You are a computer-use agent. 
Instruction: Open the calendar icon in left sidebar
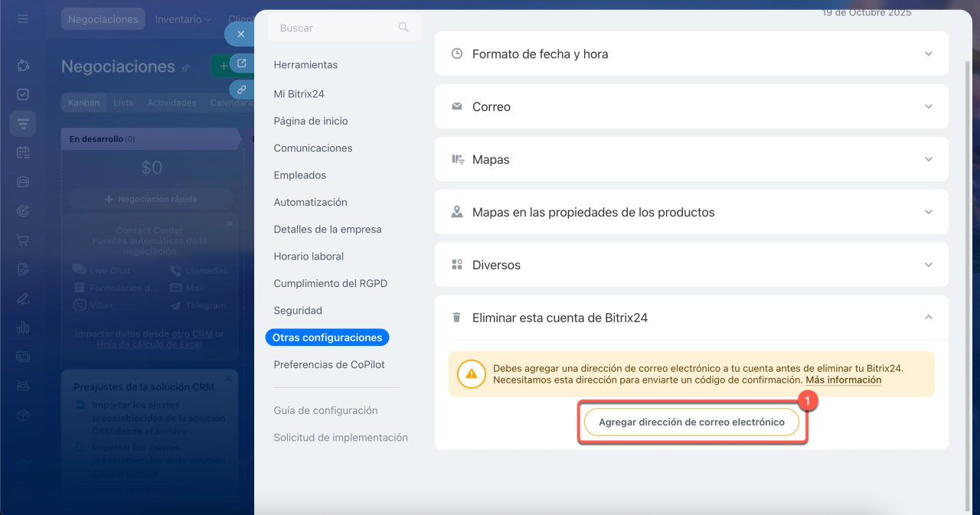[x=23, y=153]
